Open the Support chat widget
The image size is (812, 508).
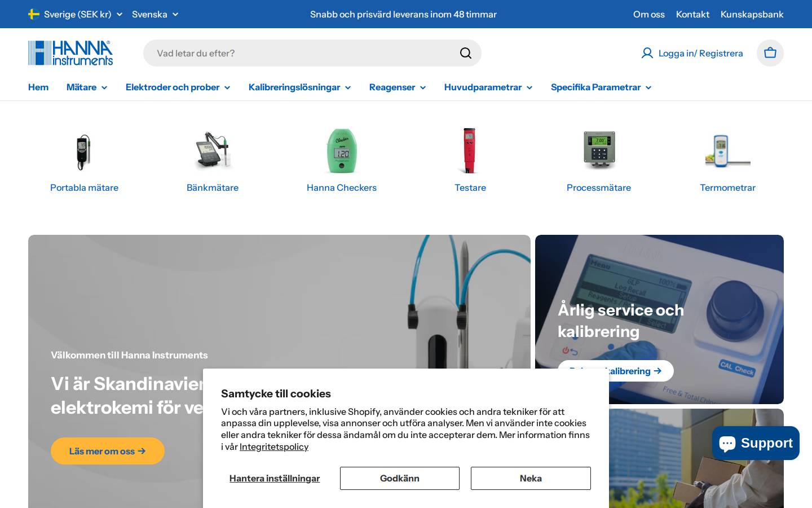click(x=756, y=443)
